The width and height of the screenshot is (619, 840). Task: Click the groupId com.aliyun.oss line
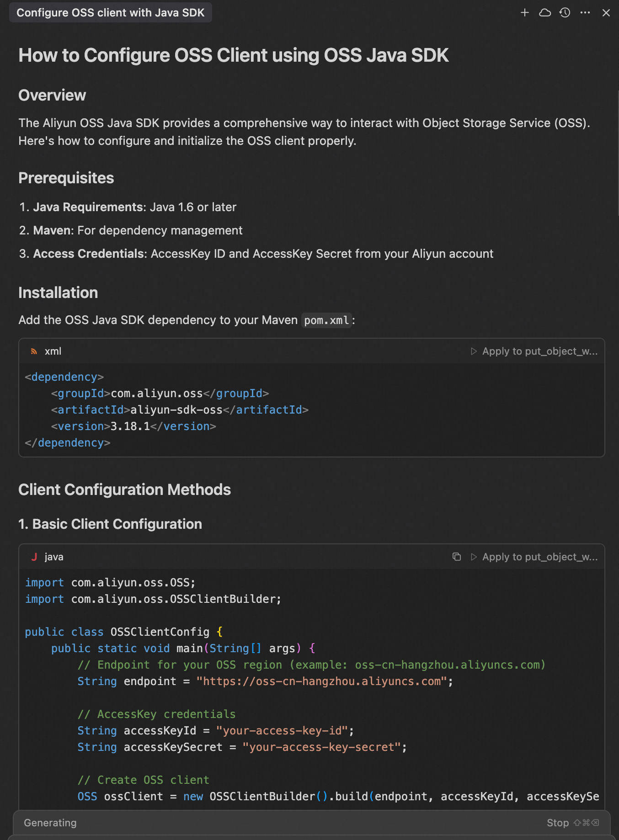pyautogui.click(x=160, y=393)
